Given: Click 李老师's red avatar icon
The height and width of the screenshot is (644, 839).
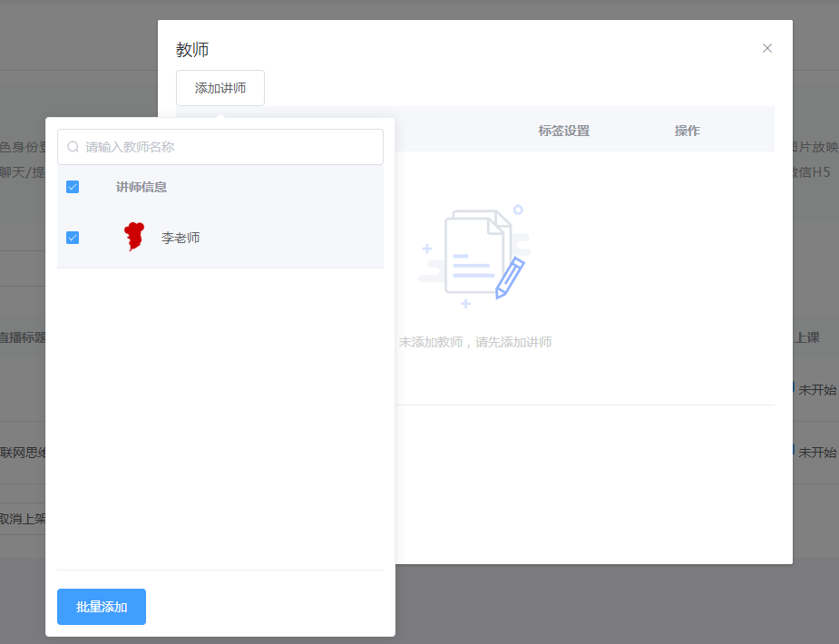Looking at the screenshot, I should pos(134,237).
